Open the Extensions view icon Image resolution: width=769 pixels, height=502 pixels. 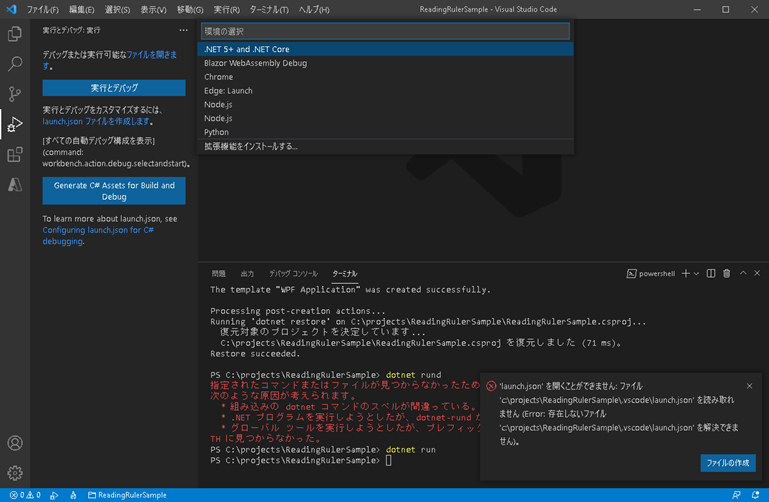pos(15,154)
